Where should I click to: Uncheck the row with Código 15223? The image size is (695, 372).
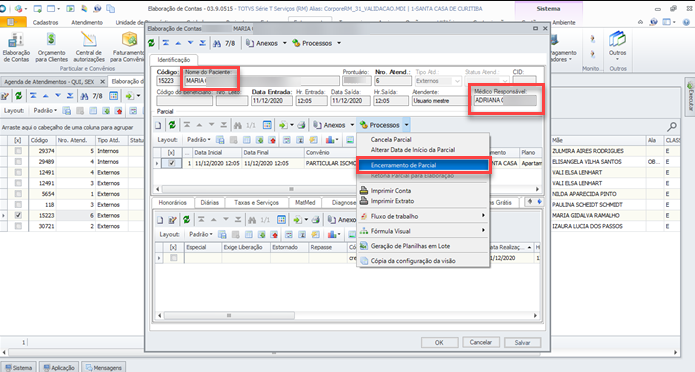click(18, 215)
